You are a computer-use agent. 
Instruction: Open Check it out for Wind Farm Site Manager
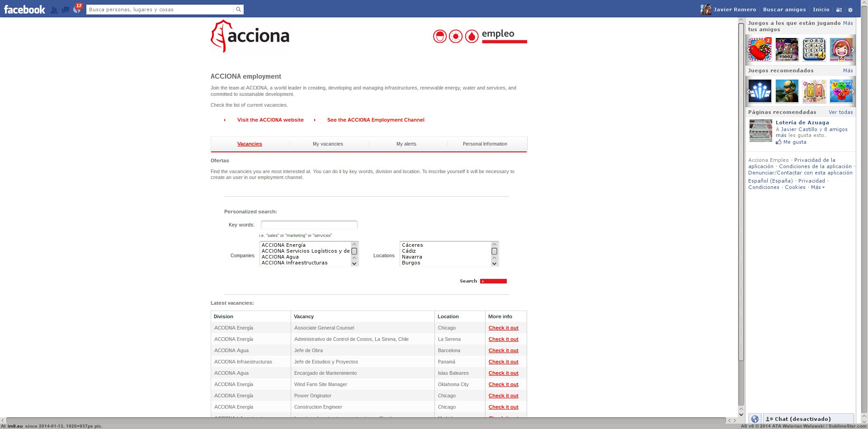pyautogui.click(x=503, y=384)
